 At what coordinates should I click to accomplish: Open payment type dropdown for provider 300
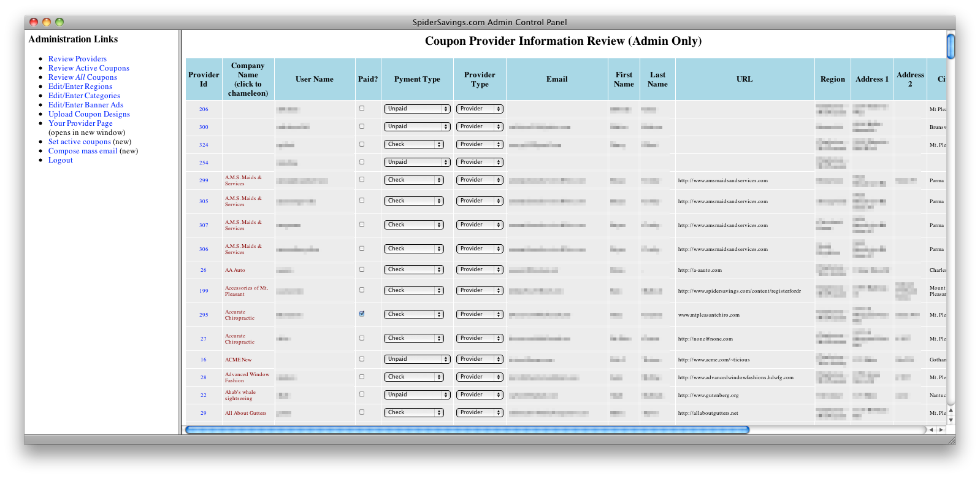click(417, 126)
